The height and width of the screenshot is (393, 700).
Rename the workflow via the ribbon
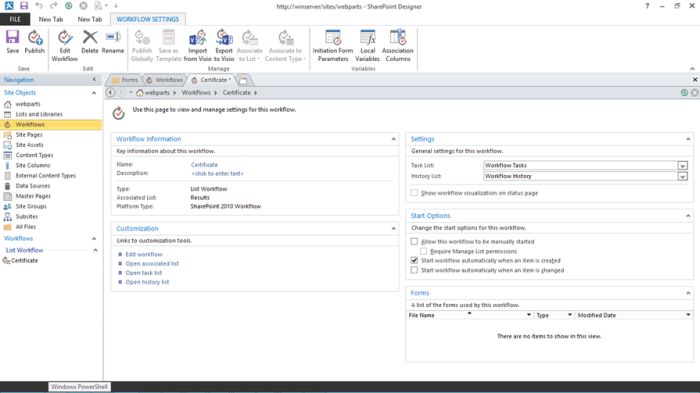113,42
